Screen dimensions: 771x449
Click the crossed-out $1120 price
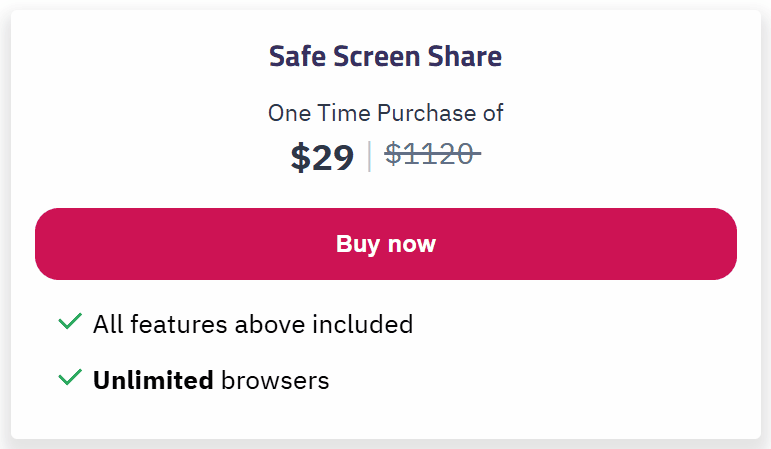click(x=432, y=154)
